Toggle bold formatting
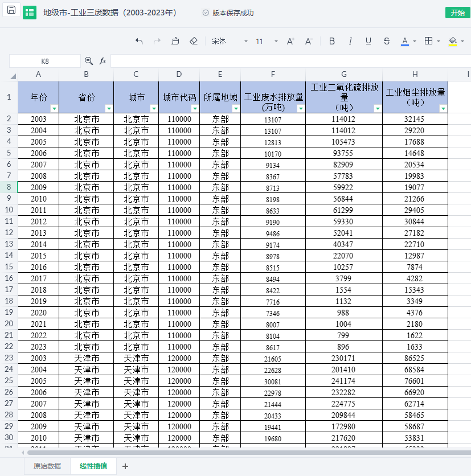471x476 pixels. [x=332, y=41]
